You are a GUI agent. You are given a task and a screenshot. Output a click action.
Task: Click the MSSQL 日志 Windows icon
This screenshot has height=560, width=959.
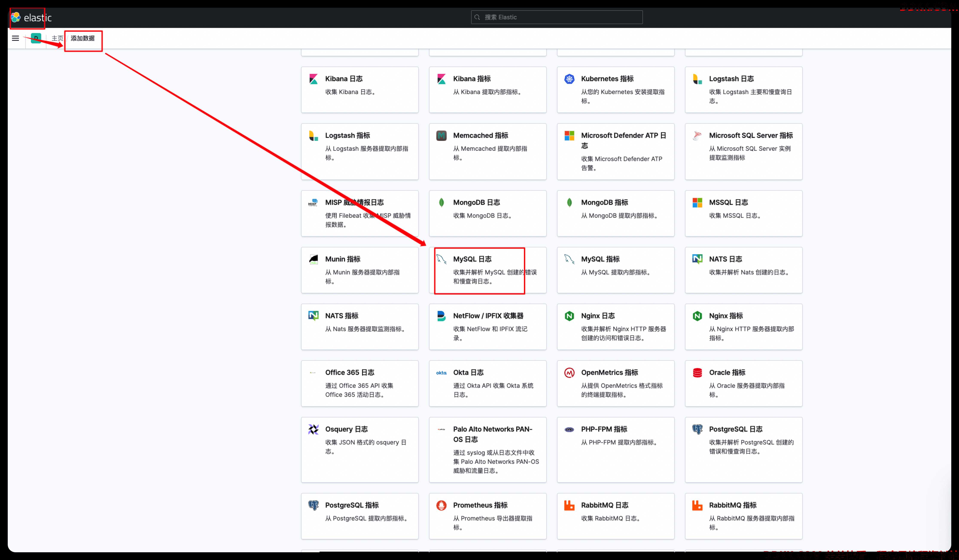(x=697, y=202)
